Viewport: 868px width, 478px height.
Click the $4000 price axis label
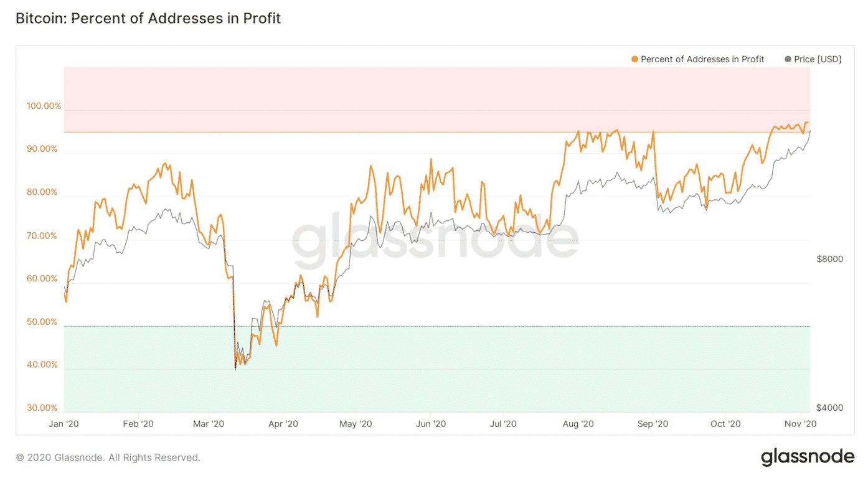(x=829, y=408)
